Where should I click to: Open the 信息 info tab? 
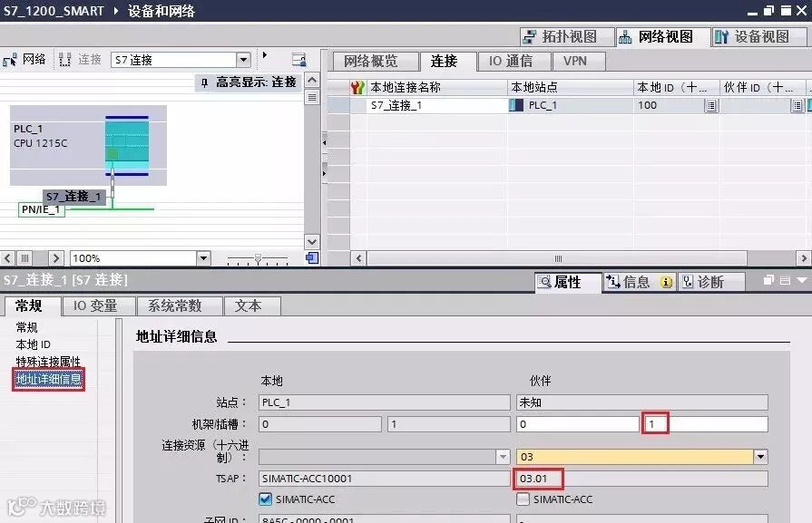[640, 283]
